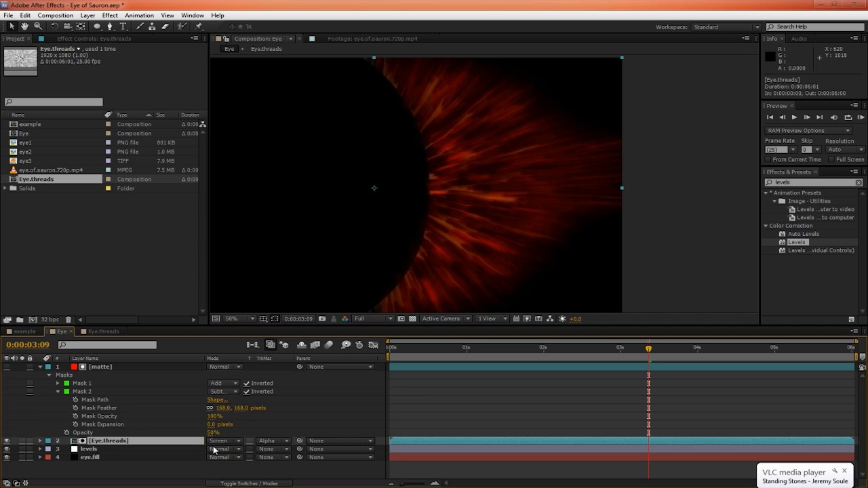This screenshot has width=868, height=488.
Task: Select the Clone Stamp tool
Action: pyautogui.click(x=152, y=26)
